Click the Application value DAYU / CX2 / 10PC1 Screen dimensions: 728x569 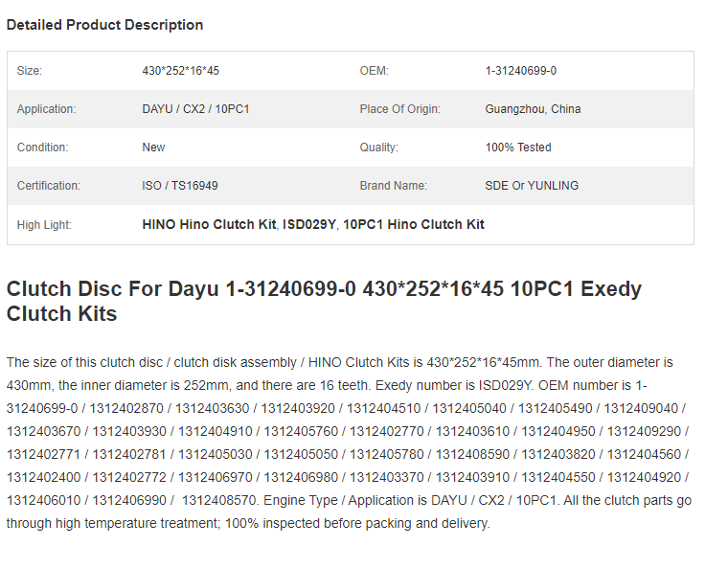pyautogui.click(x=195, y=109)
